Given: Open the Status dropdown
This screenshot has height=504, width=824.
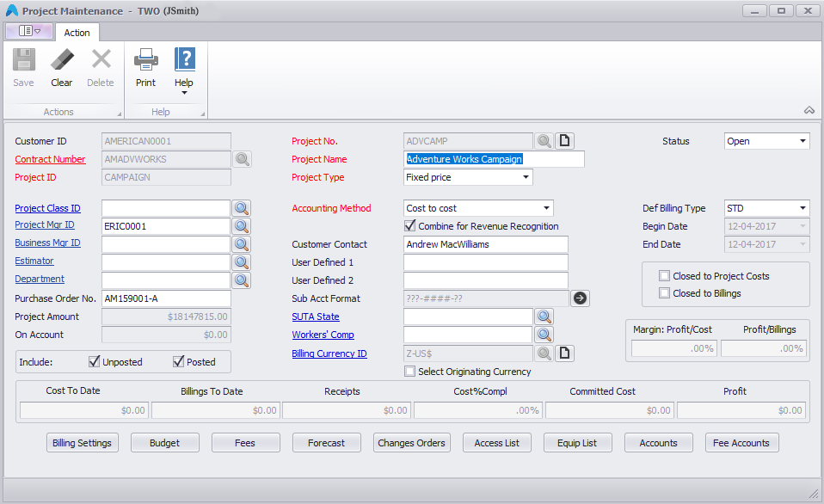Looking at the screenshot, I should coord(802,141).
